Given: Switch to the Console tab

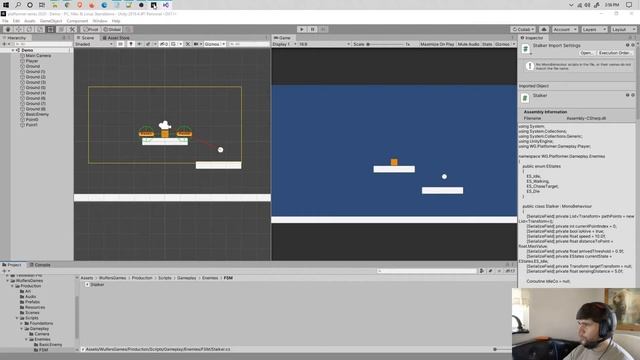Looking at the screenshot, I should [x=40, y=265].
